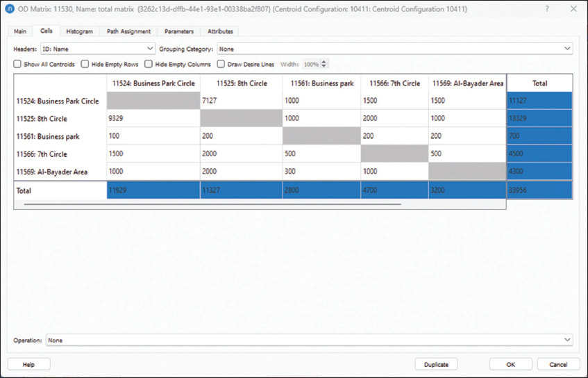The image size is (588, 378).
Task: Enable Show All Centroids checkbox
Action: 17,64
